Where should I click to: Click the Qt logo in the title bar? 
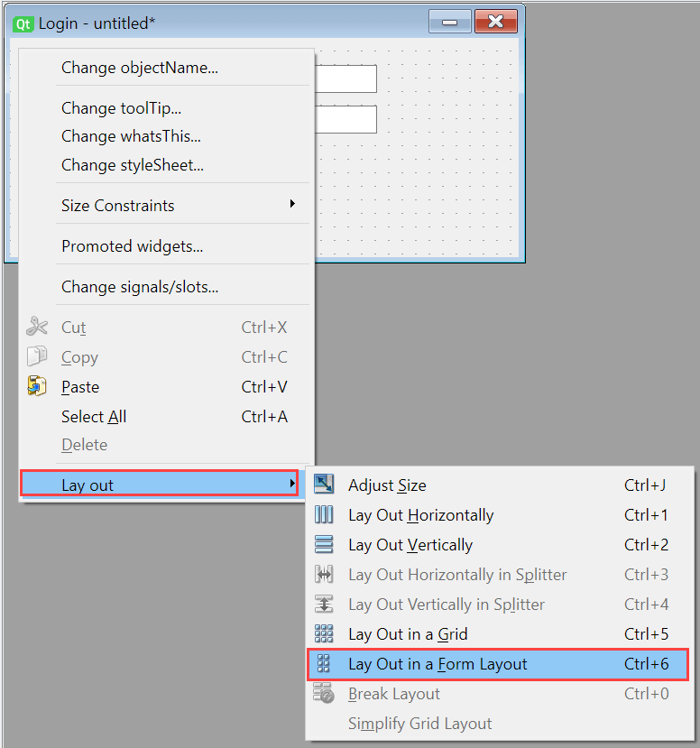pos(23,23)
